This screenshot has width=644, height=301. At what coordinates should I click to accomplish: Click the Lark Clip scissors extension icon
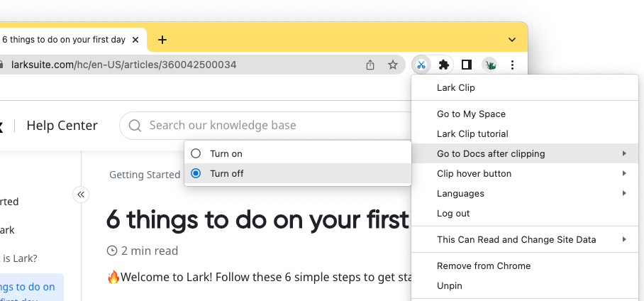[421, 65]
